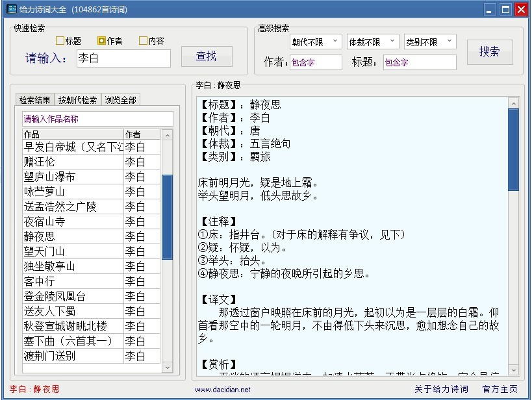
Task: Open 官方主页 link
Action: coord(500,389)
